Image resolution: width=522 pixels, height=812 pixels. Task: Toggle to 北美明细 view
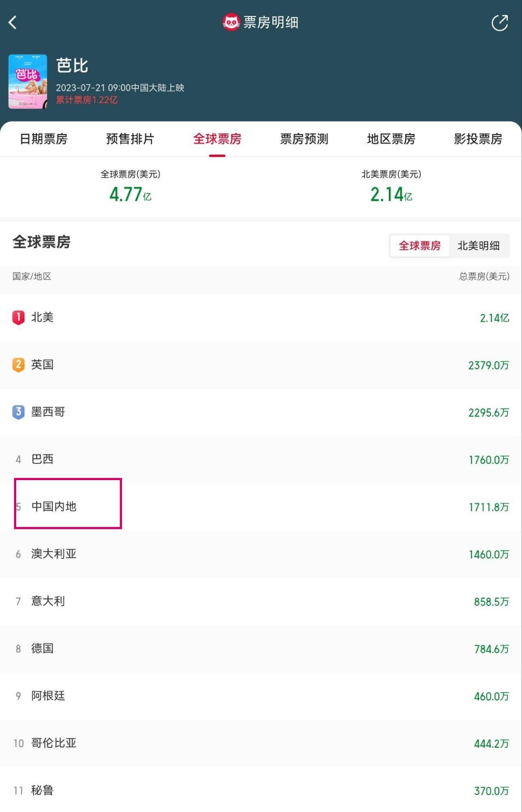479,246
